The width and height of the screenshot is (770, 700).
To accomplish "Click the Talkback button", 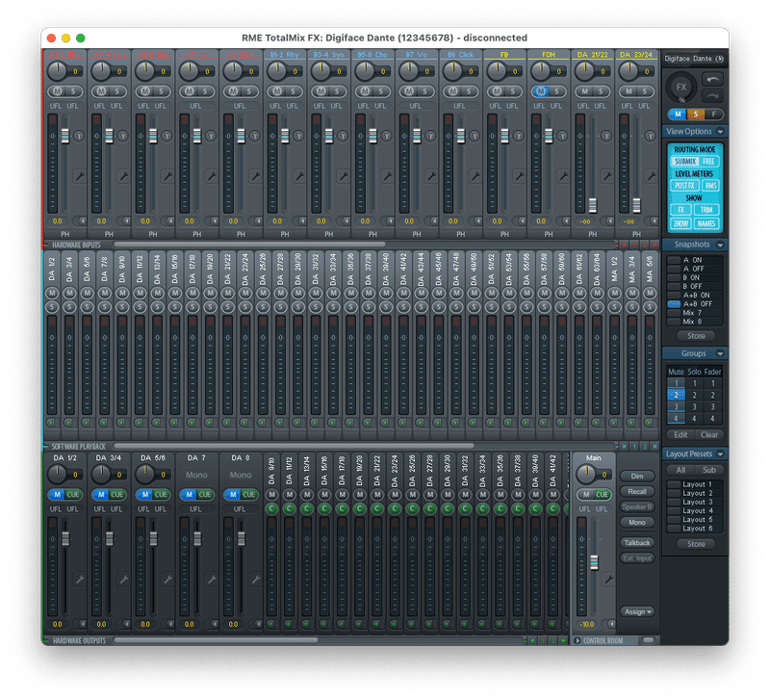I will click(x=637, y=543).
